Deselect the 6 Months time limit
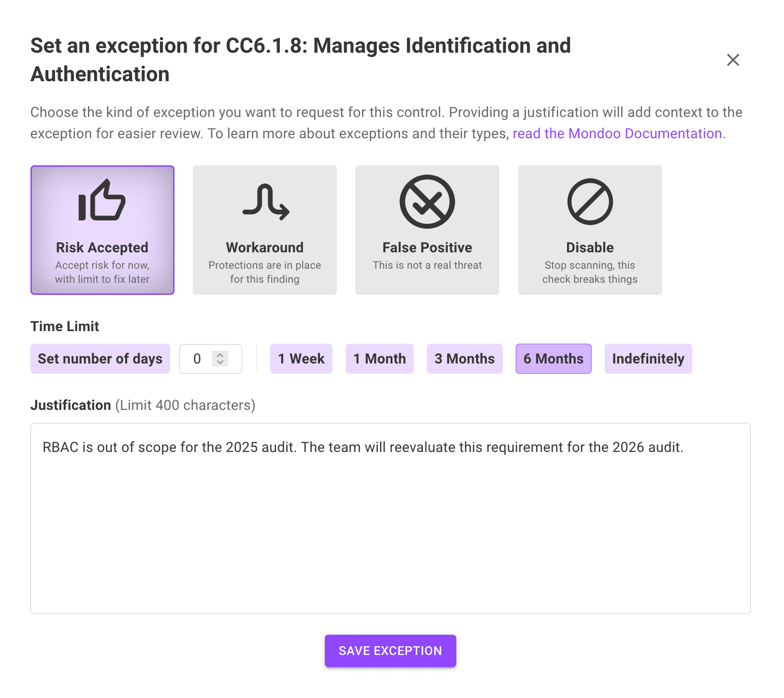 [553, 359]
